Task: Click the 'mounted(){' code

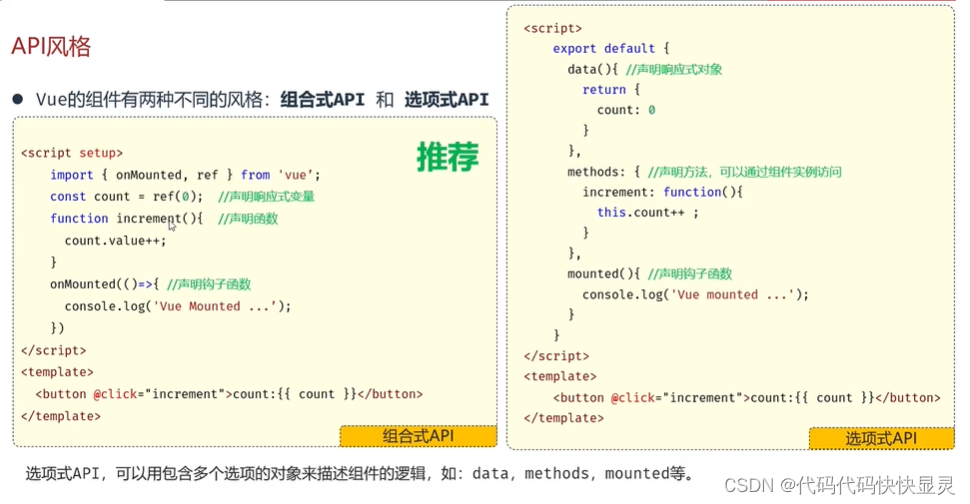Action: pos(604,274)
